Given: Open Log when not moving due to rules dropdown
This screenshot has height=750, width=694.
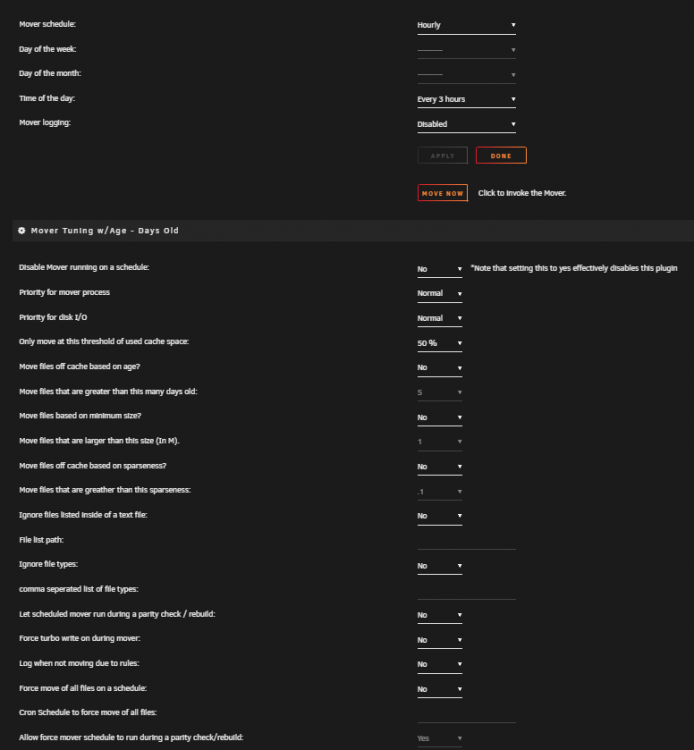Looking at the screenshot, I should click(x=440, y=664).
